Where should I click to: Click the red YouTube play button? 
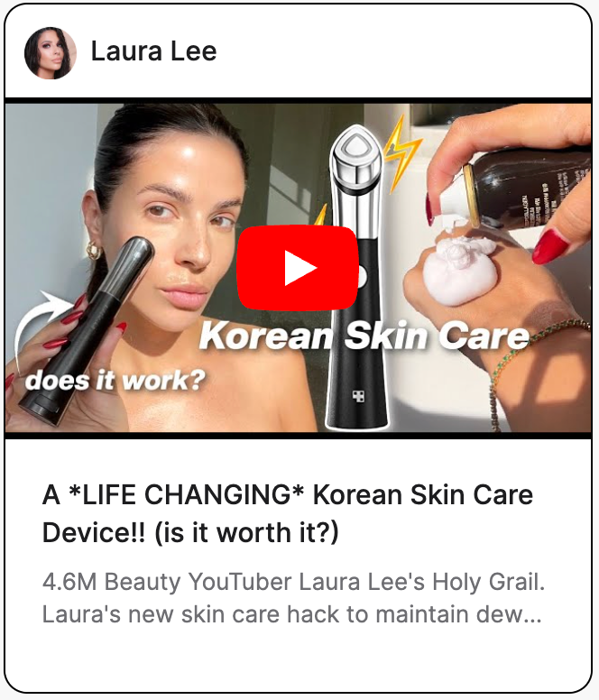(x=298, y=267)
